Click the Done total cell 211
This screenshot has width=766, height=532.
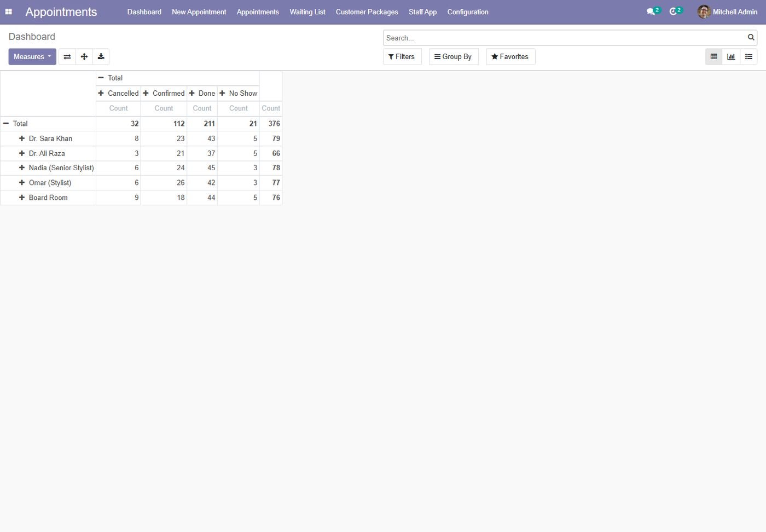point(202,124)
